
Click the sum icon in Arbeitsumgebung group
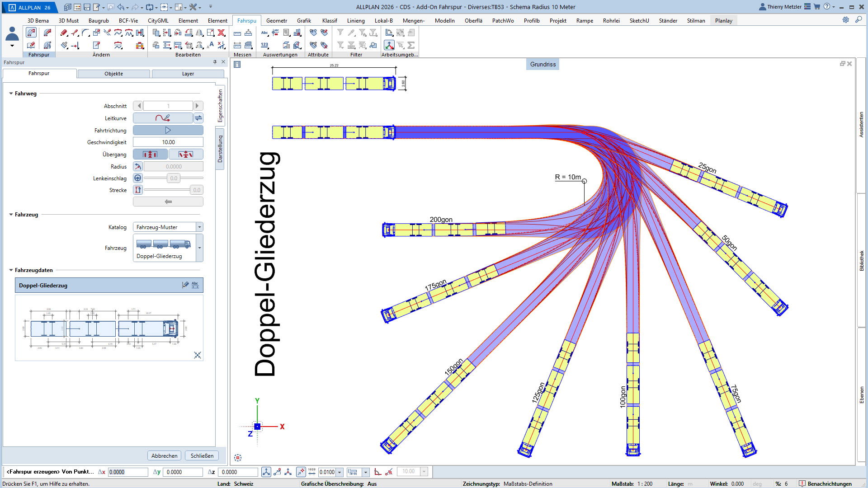click(x=411, y=45)
